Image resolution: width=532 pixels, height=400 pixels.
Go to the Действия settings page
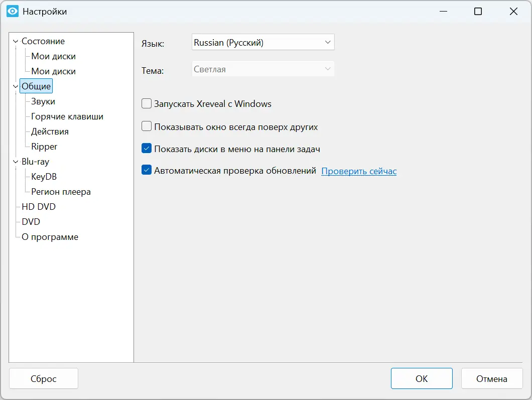click(x=50, y=131)
